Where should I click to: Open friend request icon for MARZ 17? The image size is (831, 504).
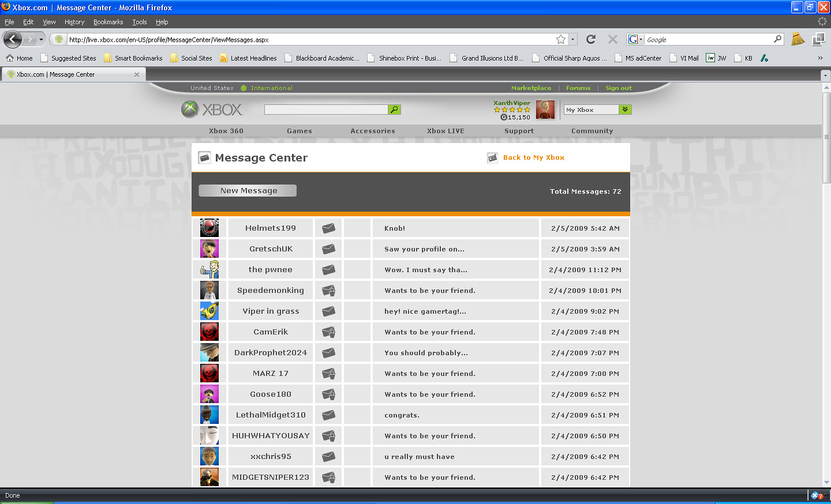(328, 374)
